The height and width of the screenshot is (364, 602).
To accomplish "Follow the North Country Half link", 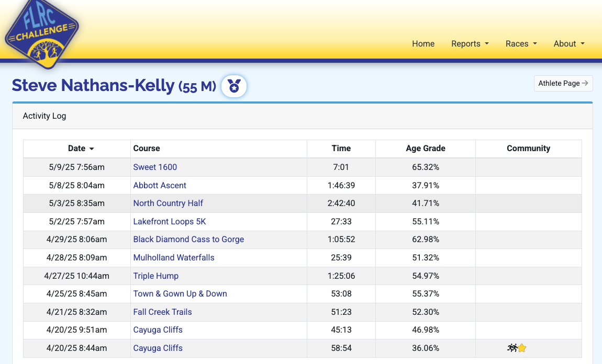I will point(168,203).
